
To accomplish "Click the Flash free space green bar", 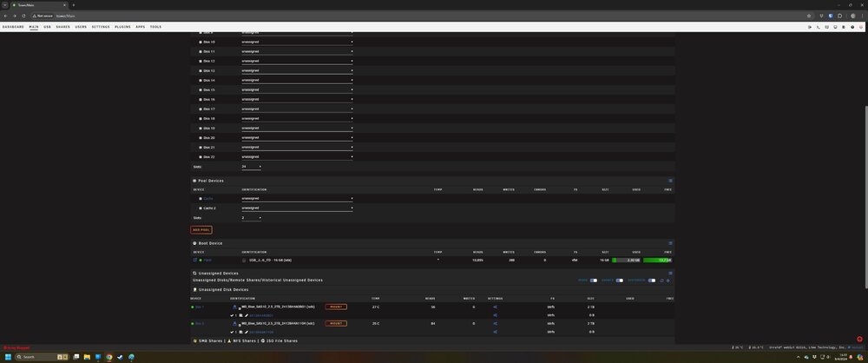I will coord(658,260).
